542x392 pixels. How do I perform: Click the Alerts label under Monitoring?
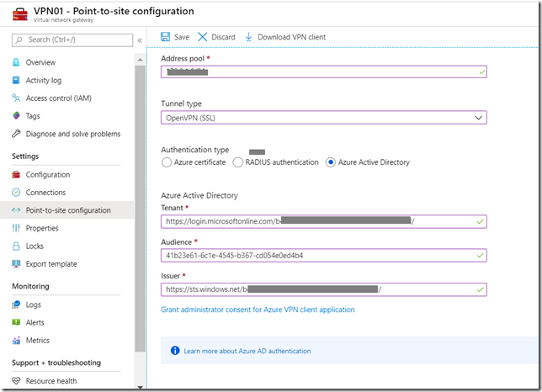tap(35, 322)
